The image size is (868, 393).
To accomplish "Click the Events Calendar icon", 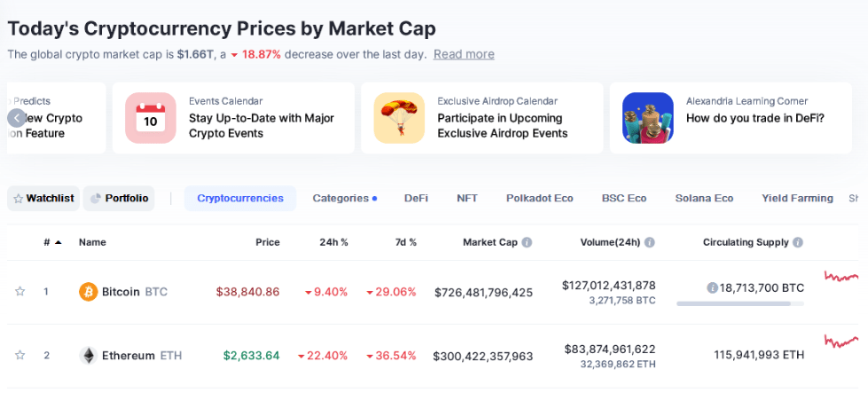I will tap(151, 118).
